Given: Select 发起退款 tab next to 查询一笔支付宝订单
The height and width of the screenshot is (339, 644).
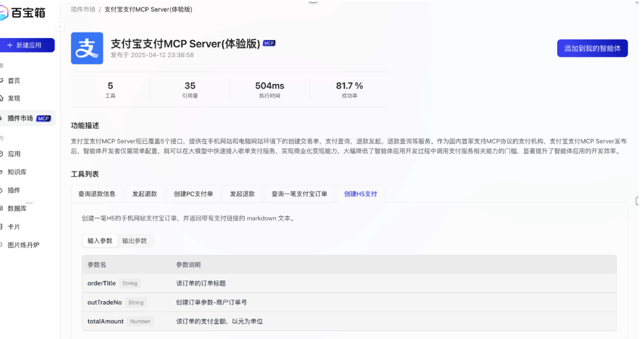Looking at the screenshot, I should click(242, 194).
